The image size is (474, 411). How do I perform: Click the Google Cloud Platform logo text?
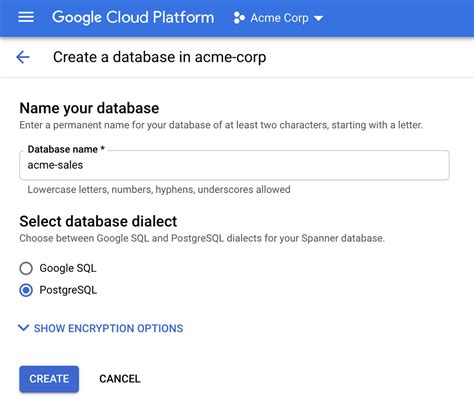pos(133,17)
